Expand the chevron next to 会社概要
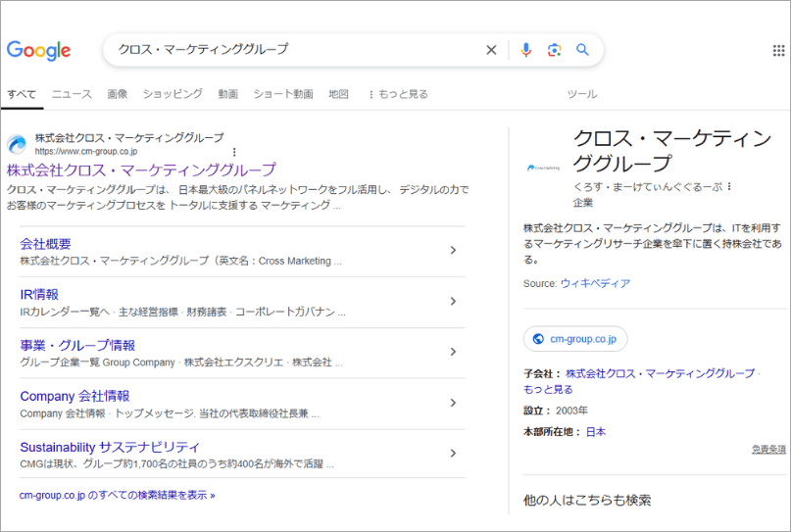The image size is (791, 532). coord(453,250)
